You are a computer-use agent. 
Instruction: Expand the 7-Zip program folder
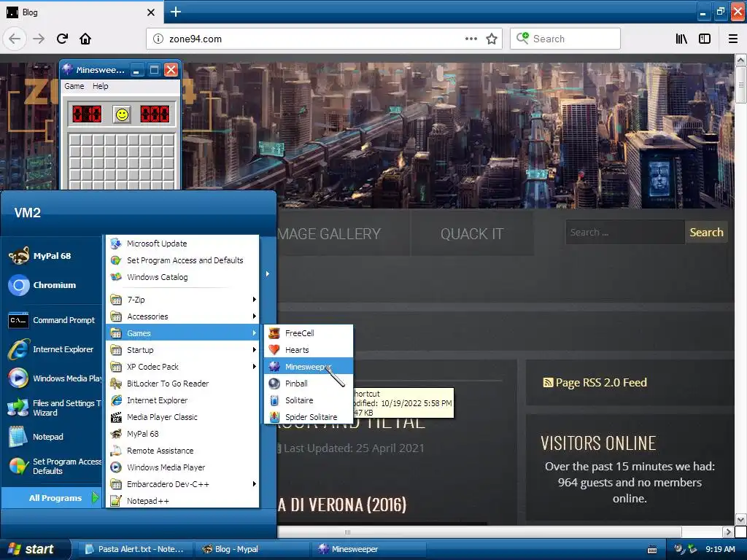[182, 300]
